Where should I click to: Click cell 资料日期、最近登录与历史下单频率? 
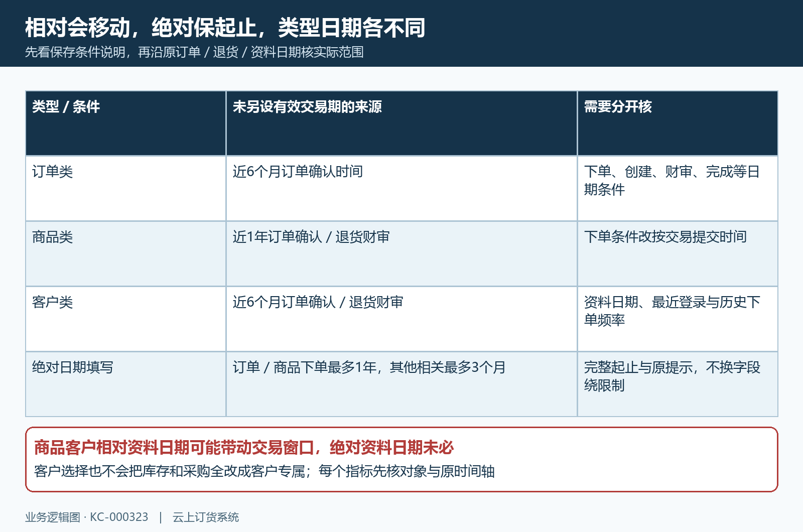[x=678, y=319]
